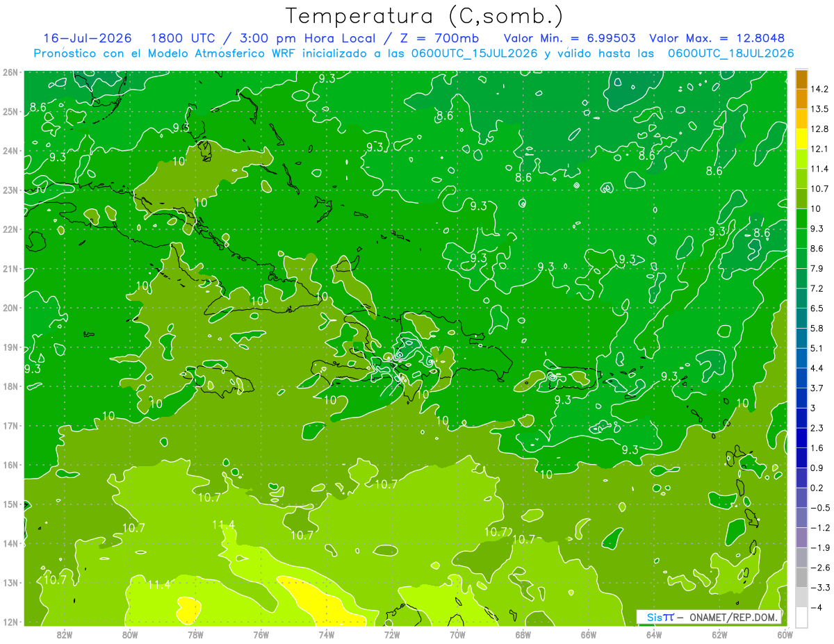Click the "ONAMET/REP.DOM." credit label
Viewport: 834px width, 644px height.
[x=733, y=618]
